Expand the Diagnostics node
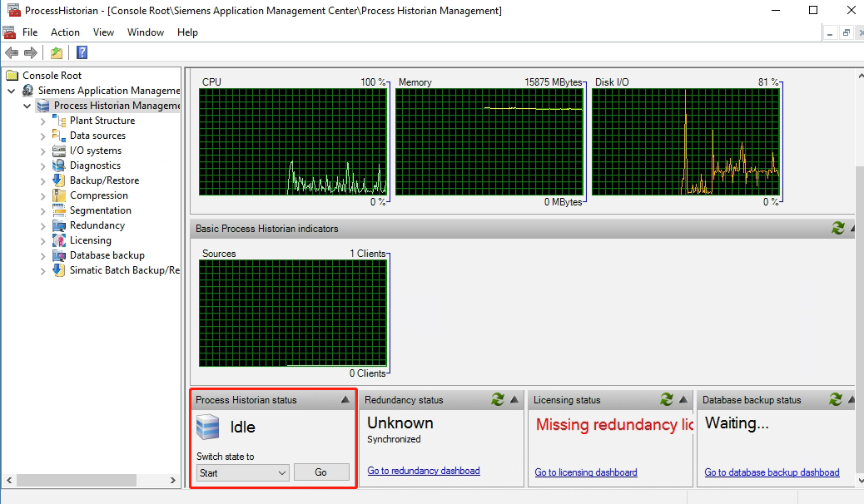The image size is (864, 504). click(x=43, y=166)
